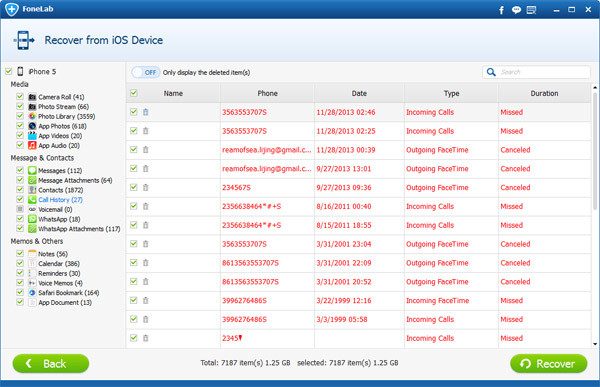This screenshot has height=387, width=600.
Task: Sort by the Type column header
Action: point(451,93)
